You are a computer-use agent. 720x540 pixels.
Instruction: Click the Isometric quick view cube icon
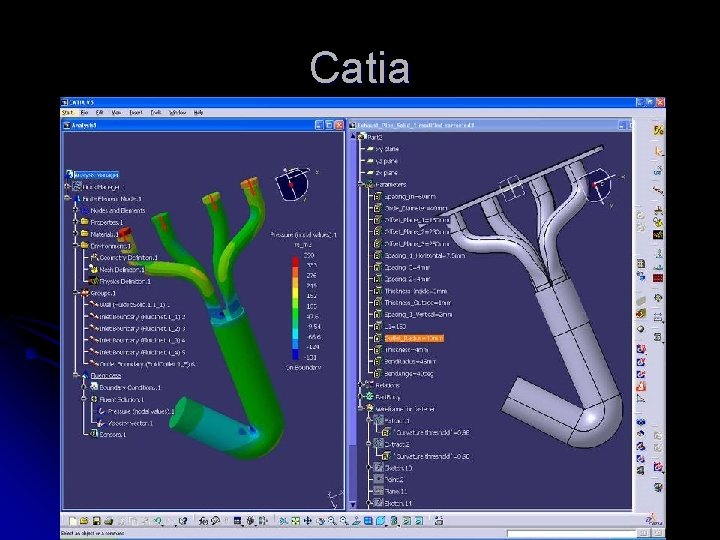[381, 521]
